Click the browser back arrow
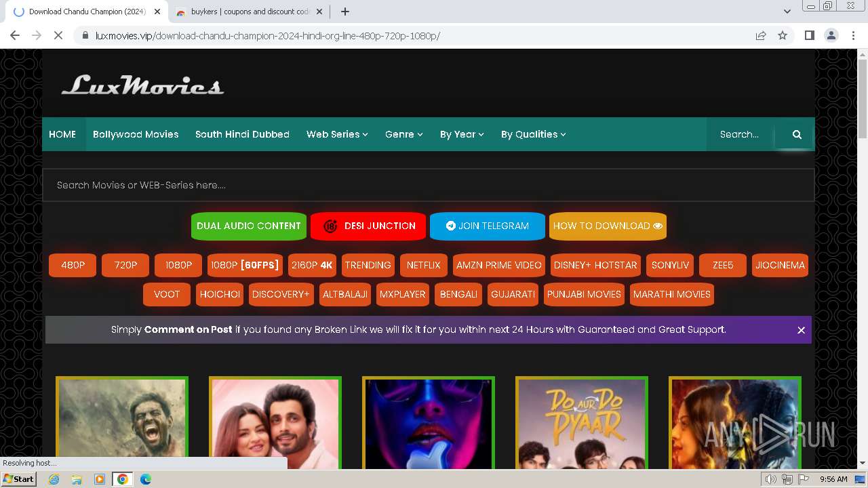 15,35
